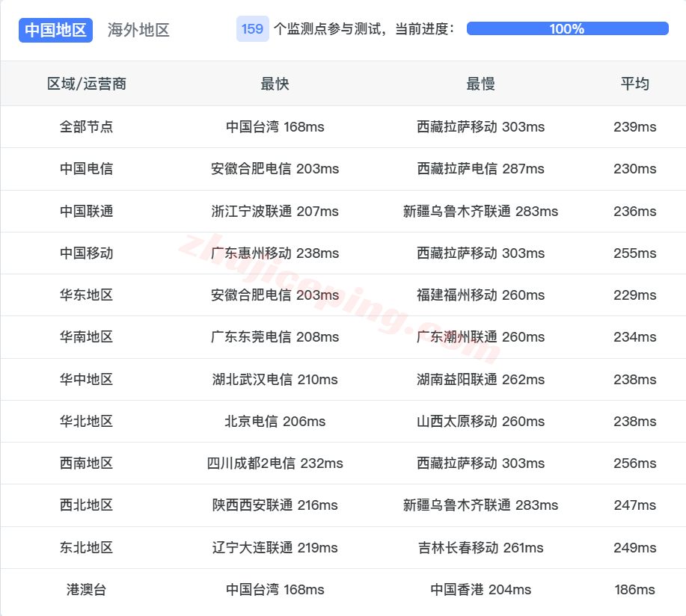Click the 247ms average value
Image resolution: width=686 pixels, height=616 pixels.
click(635, 505)
